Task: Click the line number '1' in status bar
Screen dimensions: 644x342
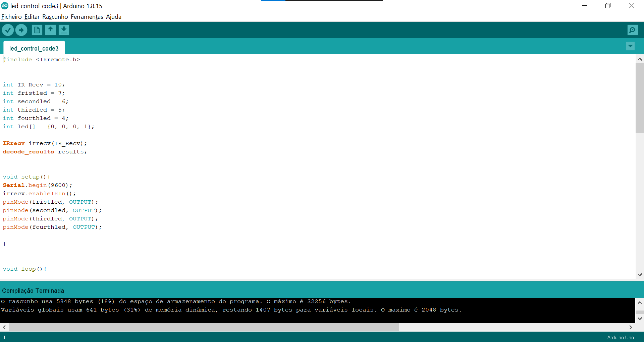Action: tap(4, 338)
